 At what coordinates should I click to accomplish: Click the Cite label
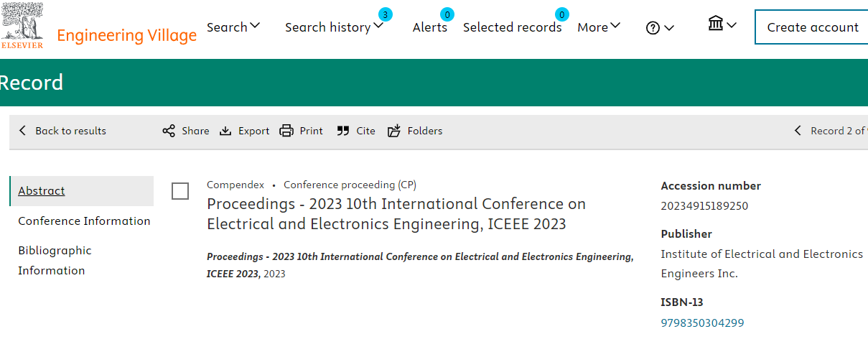[x=365, y=131]
